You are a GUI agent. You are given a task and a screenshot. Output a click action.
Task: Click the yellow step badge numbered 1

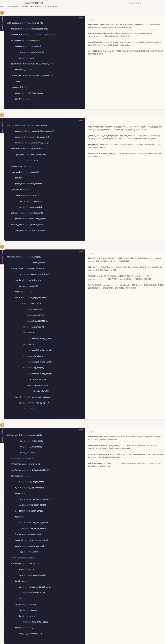(x=2, y=13)
